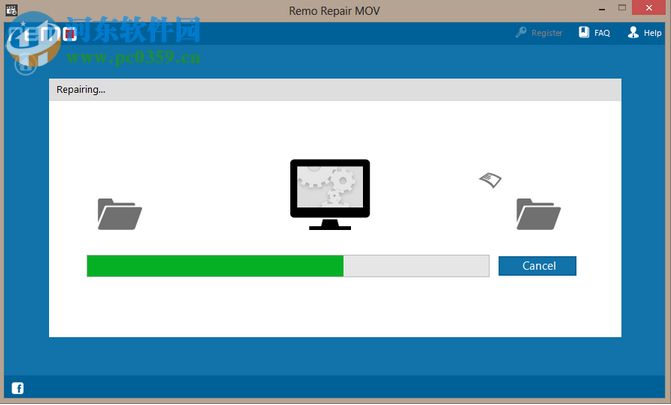Viewport: 671px width, 405px height.
Task: Click the app icon in title bar
Action: point(12,9)
